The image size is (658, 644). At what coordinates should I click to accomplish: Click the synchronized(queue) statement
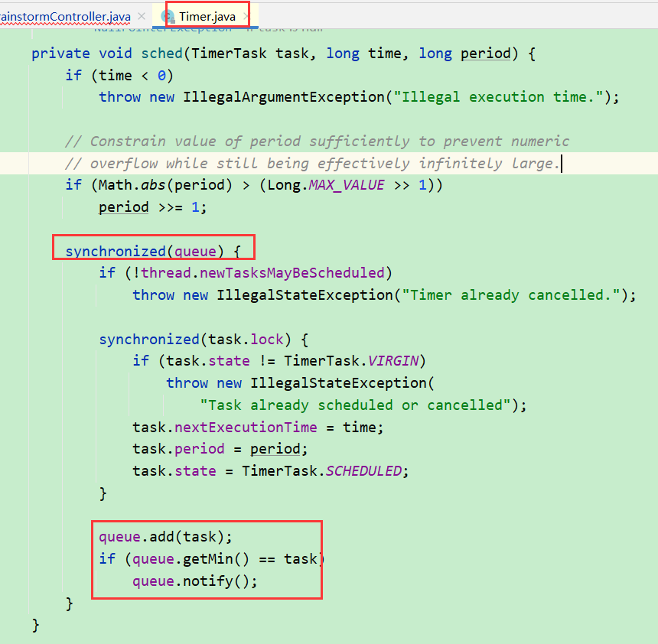coord(153,251)
